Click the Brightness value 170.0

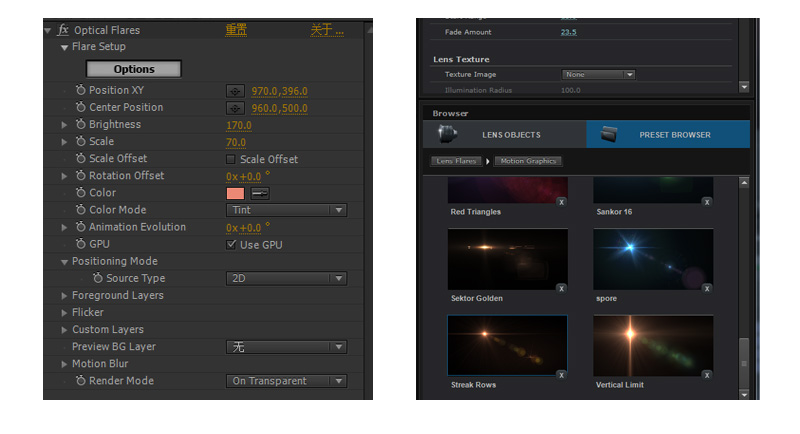click(x=239, y=125)
